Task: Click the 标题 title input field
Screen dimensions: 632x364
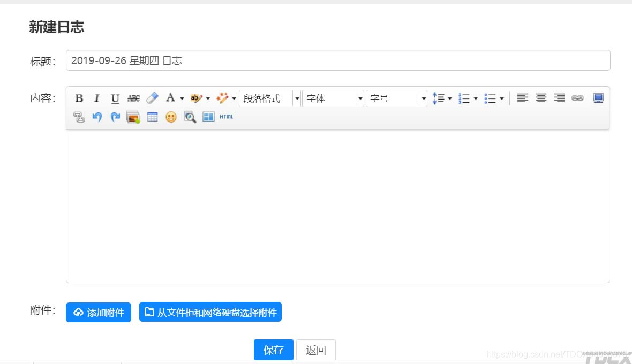Action: click(338, 60)
